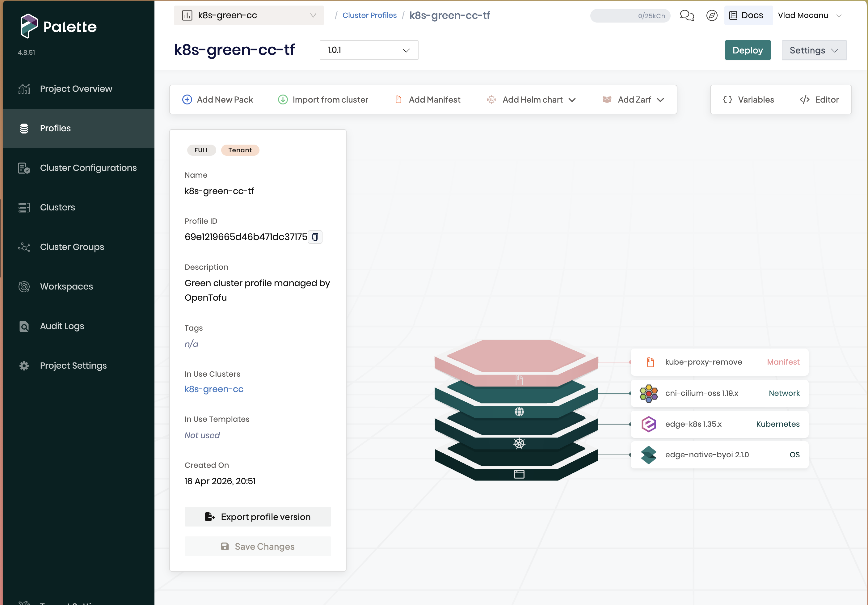868x605 pixels.
Task: Select the cni-cilium-oss 1.19.x network layer
Action: pyautogui.click(x=719, y=393)
